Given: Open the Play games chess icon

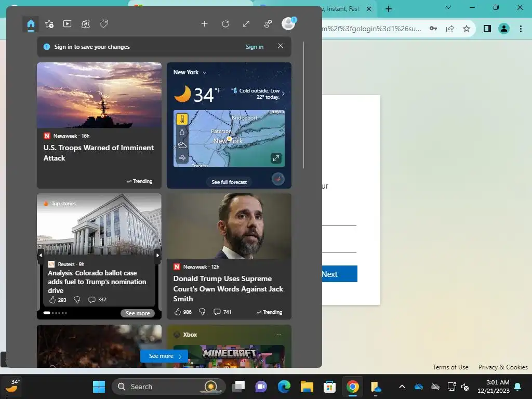Looking at the screenshot, I should (x=86, y=24).
